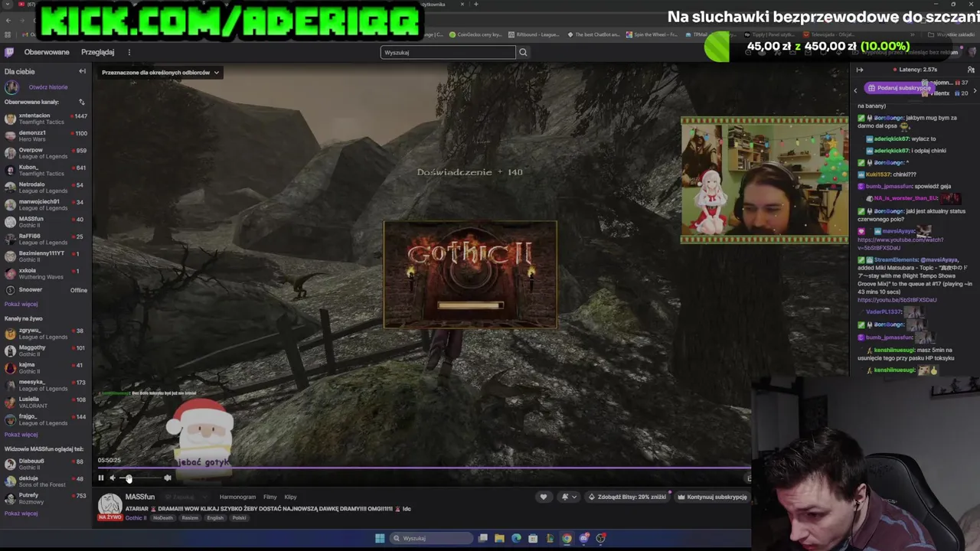Open the Harmonogram tab
The image size is (980, 551).
pos(237,497)
